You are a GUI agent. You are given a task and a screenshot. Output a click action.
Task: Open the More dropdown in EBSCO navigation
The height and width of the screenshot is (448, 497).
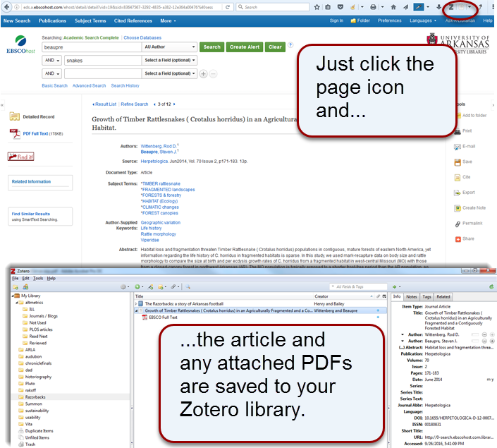point(168,21)
